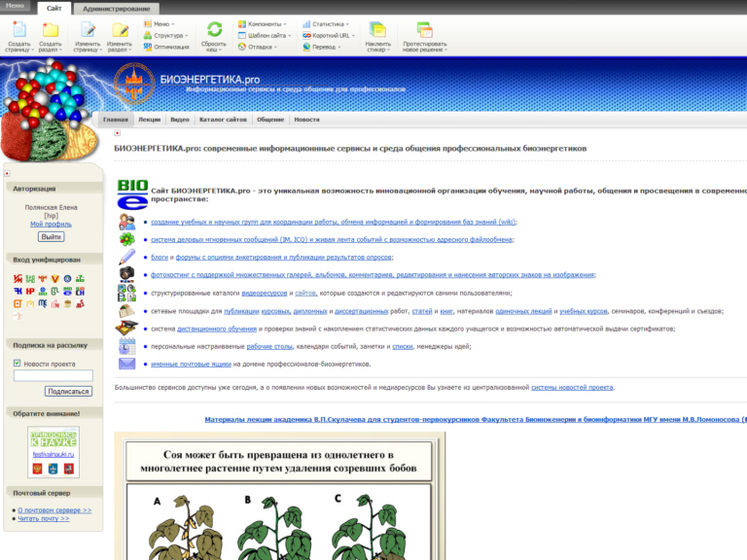Toggle the Новости проекта checkbox
Image resolution: width=747 pixels, height=560 pixels.
[18, 363]
